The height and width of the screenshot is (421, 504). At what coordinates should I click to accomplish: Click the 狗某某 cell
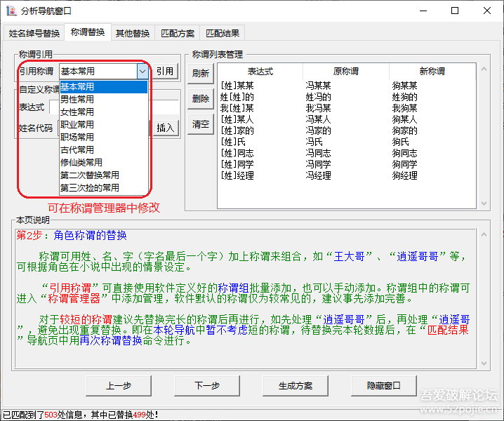pyautogui.click(x=405, y=86)
